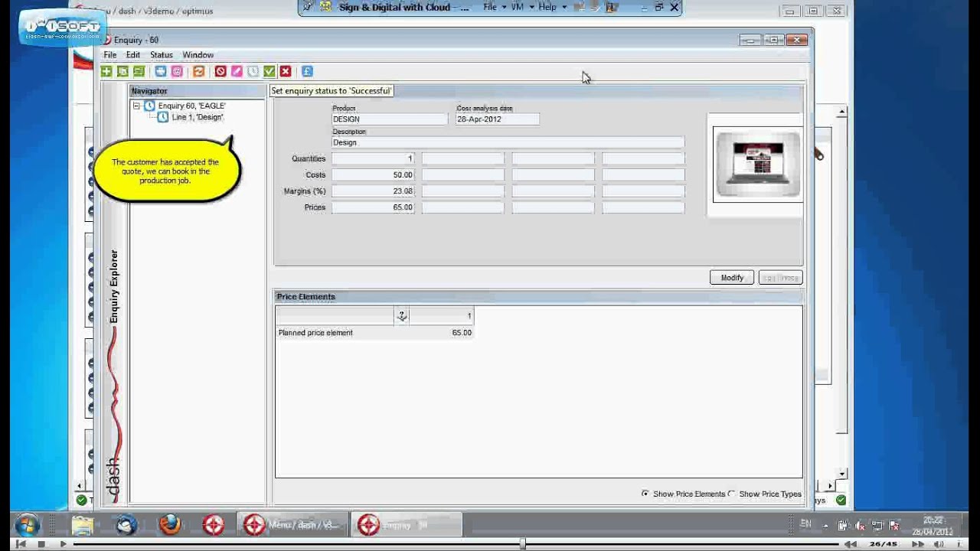This screenshot has width=980, height=551.
Task: Click the background window's scroll-up arrow
Action: coord(841,112)
